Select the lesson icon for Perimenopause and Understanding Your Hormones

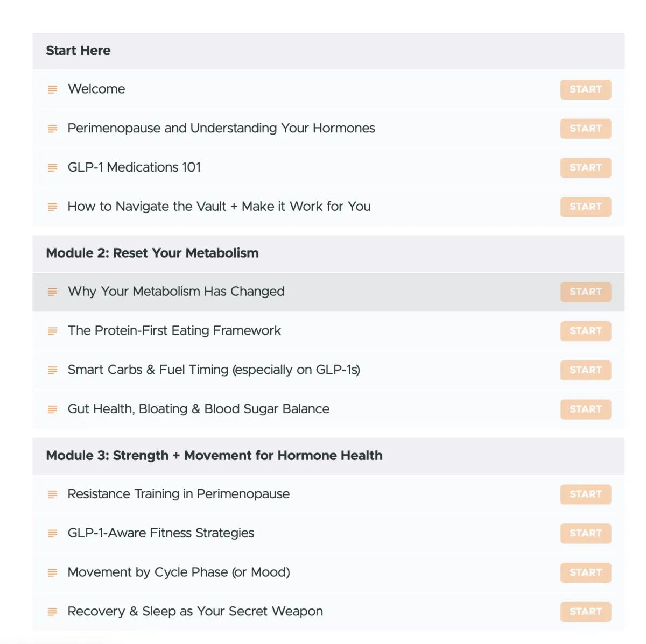coord(52,129)
